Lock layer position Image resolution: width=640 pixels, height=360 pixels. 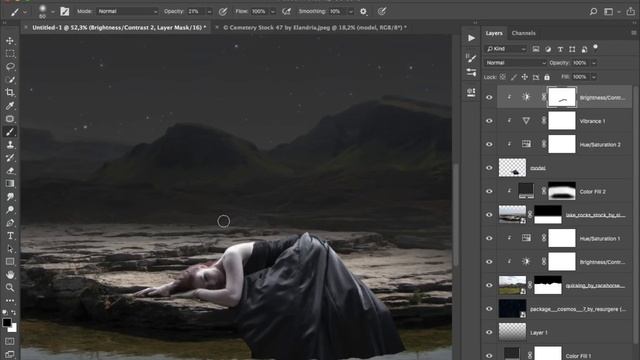[525, 77]
